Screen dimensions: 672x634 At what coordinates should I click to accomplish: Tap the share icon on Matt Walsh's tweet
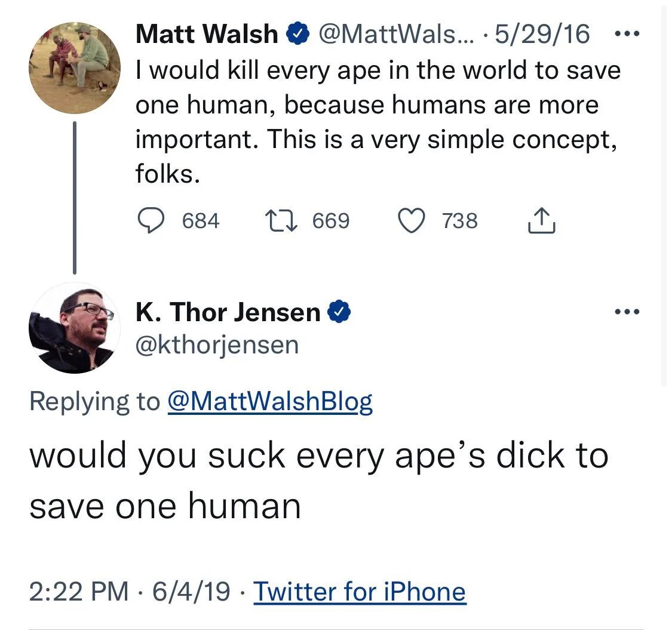pyautogui.click(x=542, y=221)
